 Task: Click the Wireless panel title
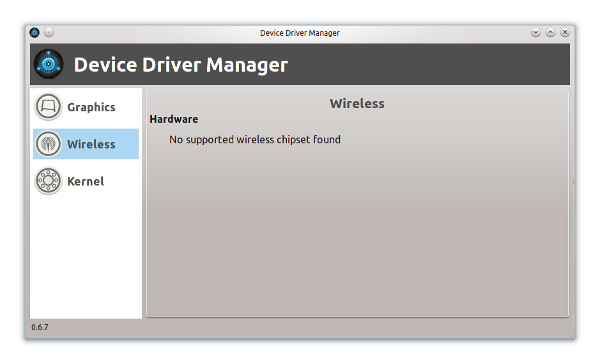coord(357,103)
